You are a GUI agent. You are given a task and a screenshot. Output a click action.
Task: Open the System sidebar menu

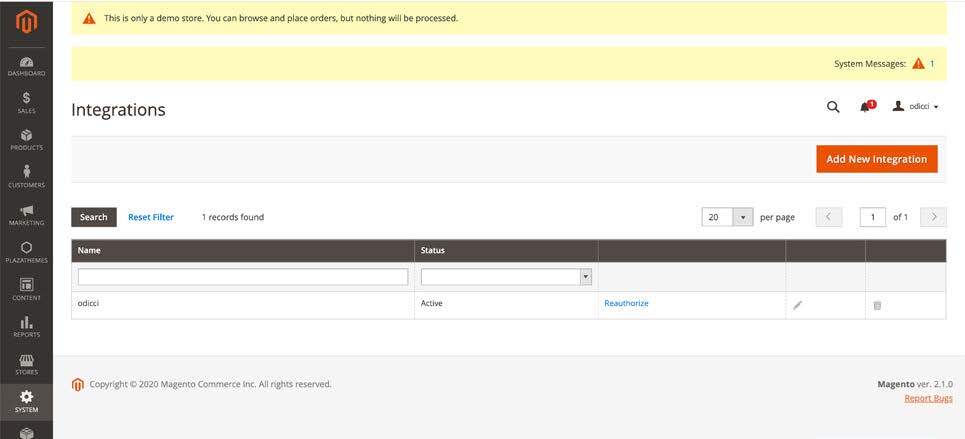pyautogui.click(x=26, y=401)
